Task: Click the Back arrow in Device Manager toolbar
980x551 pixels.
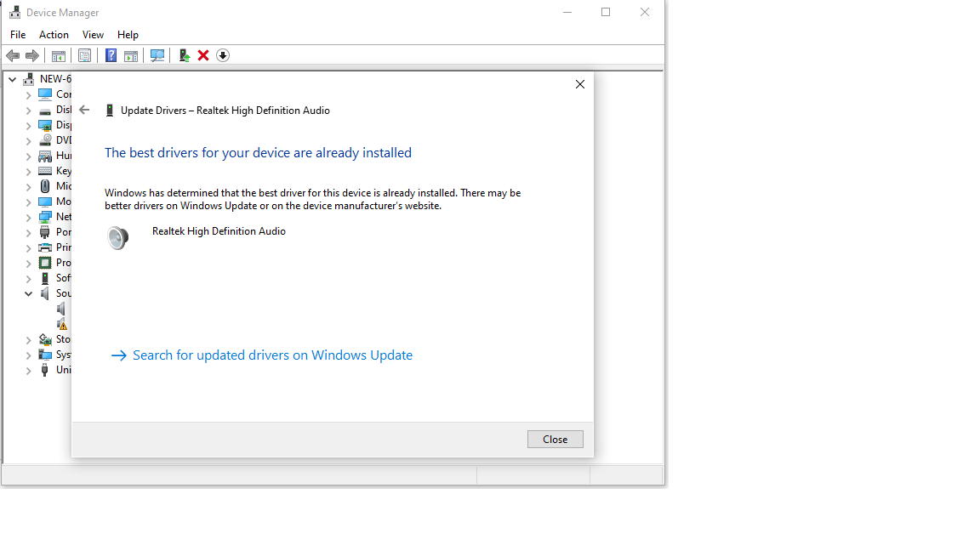Action: coord(13,55)
